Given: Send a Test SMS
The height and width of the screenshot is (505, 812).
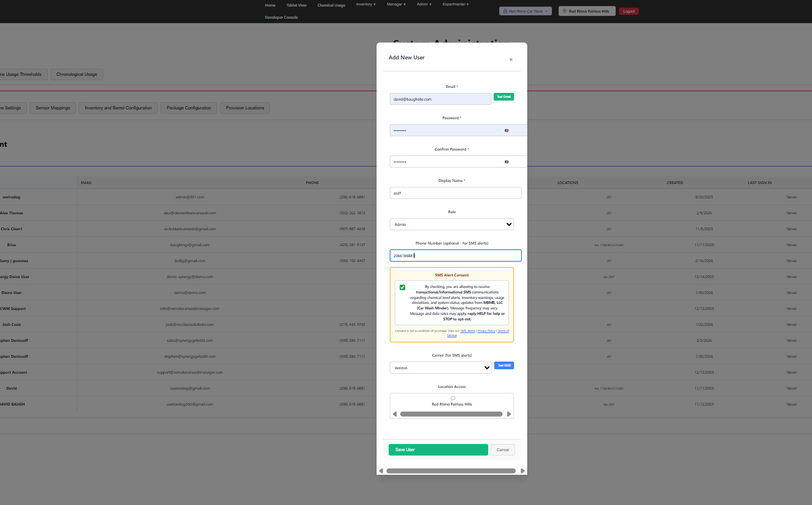Looking at the screenshot, I should pyautogui.click(x=504, y=365).
